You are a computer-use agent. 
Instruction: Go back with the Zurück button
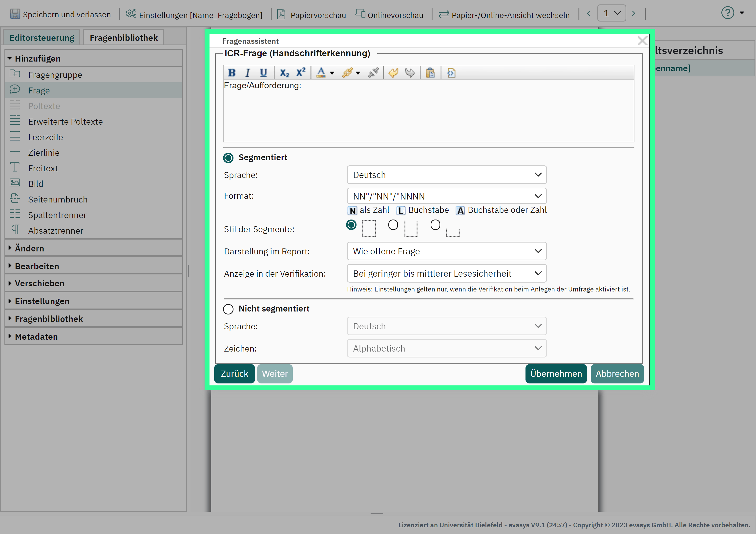234,374
